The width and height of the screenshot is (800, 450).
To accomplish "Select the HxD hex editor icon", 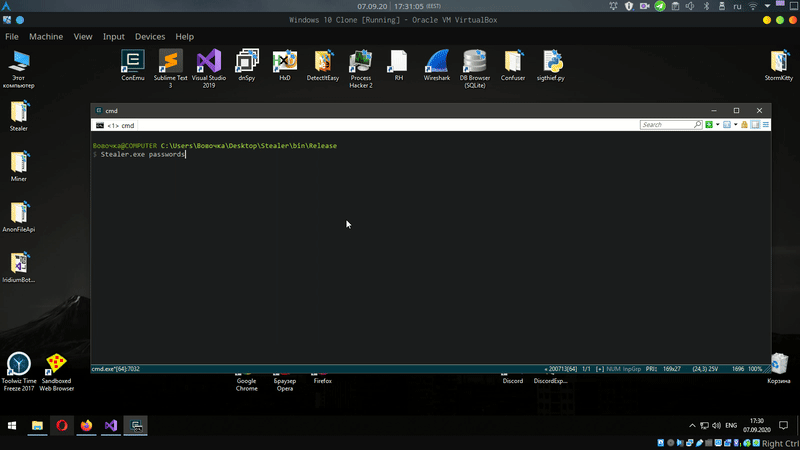I will (x=285, y=65).
